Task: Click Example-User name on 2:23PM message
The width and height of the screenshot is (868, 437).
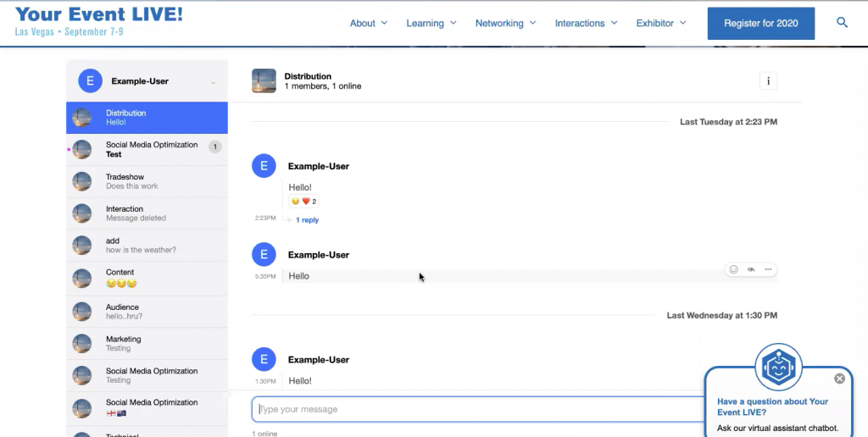Action: click(x=319, y=167)
